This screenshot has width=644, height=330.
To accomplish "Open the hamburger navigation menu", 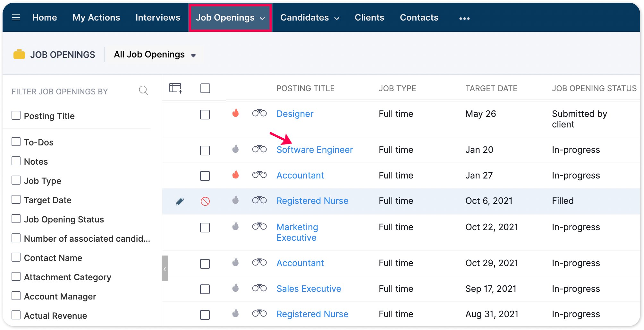I will point(16,18).
